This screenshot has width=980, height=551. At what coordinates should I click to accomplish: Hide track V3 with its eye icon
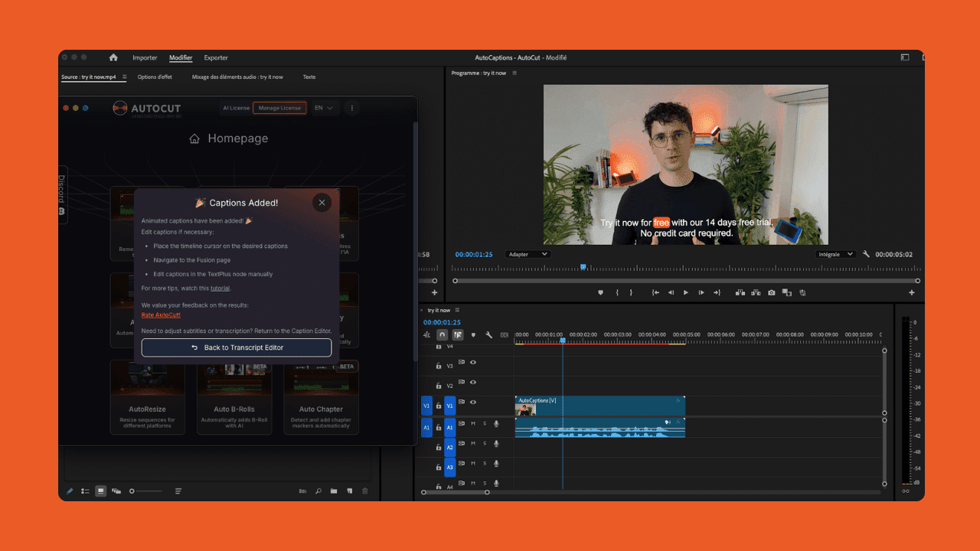pyautogui.click(x=473, y=362)
